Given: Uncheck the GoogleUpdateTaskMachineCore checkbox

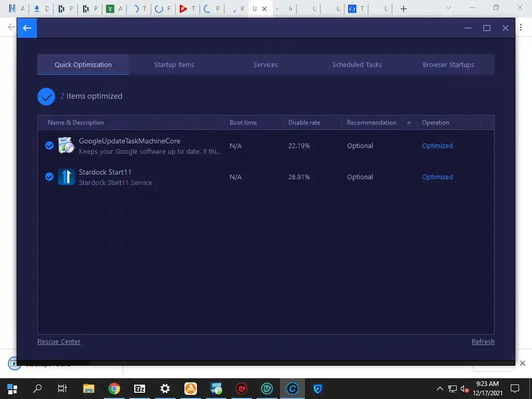Looking at the screenshot, I should pyautogui.click(x=49, y=145).
